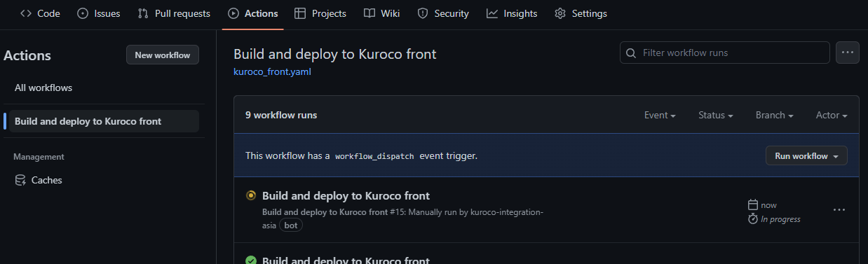Click the Pull requests branch icon
The height and width of the screenshot is (264, 868).
click(143, 13)
